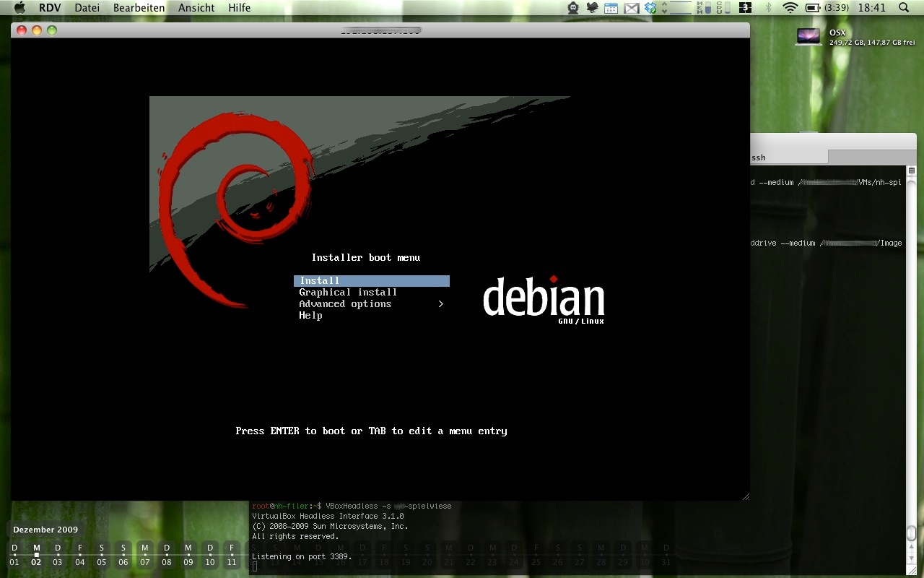The height and width of the screenshot is (578, 924).
Task: Select day 06 in desktop calendar
Action: (x=123, y=556)
